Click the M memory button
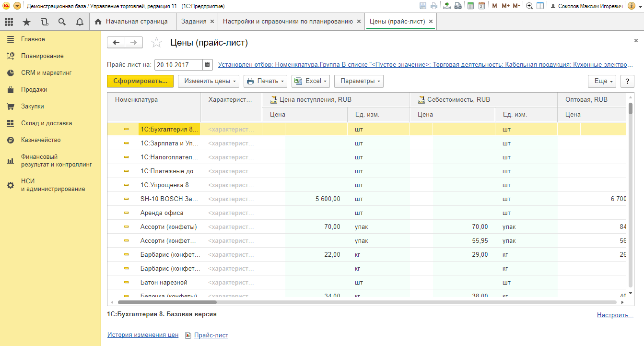Image resolution: width=644 pixels, height=346 pixels. pos(494,6)
